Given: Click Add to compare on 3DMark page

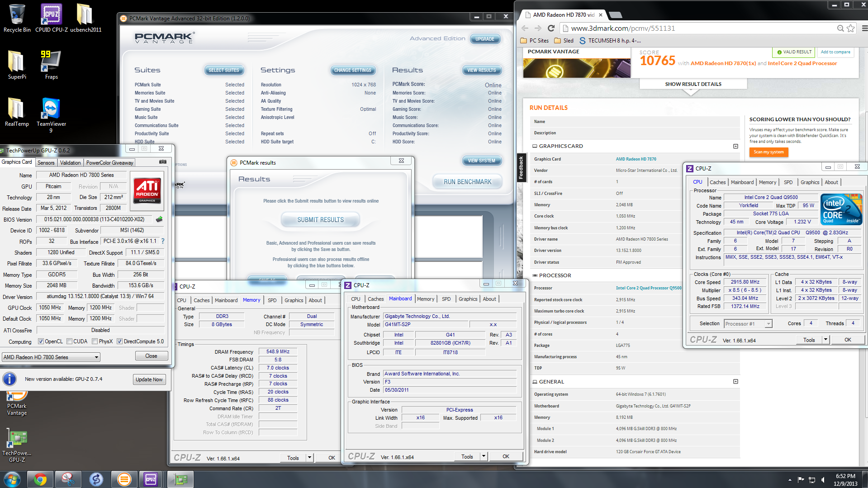Looking at the screenshot, I should 835,52.
